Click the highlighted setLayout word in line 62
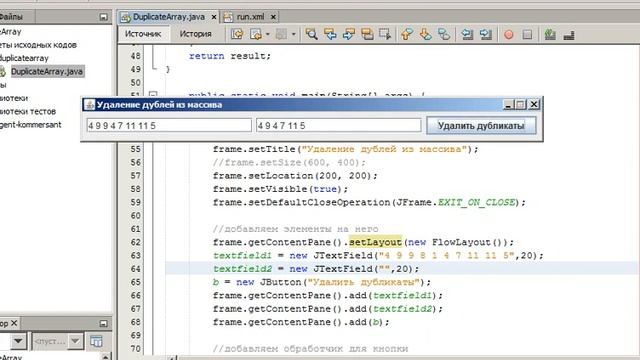Screen dimensions: 640x360 tap(375, 242)
